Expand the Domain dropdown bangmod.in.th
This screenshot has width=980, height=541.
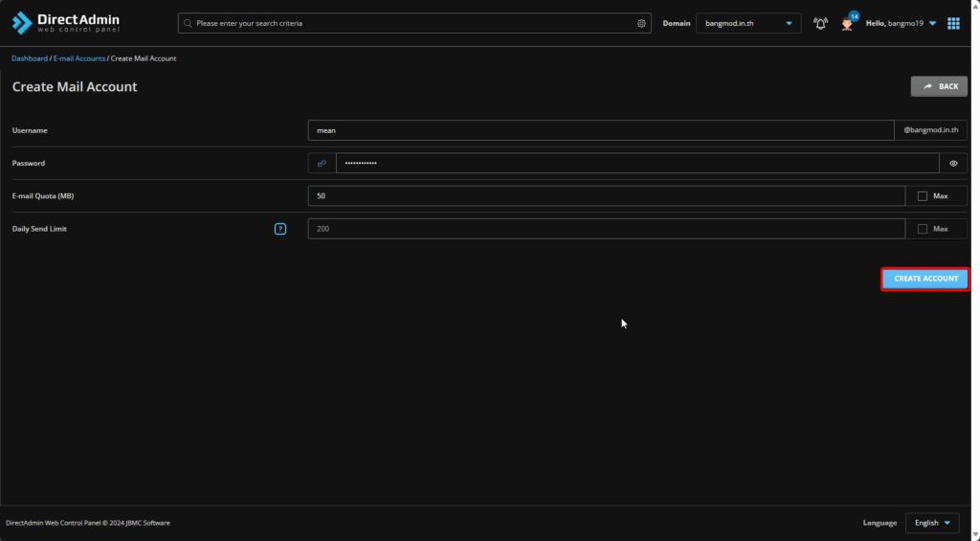pos(747,23)
